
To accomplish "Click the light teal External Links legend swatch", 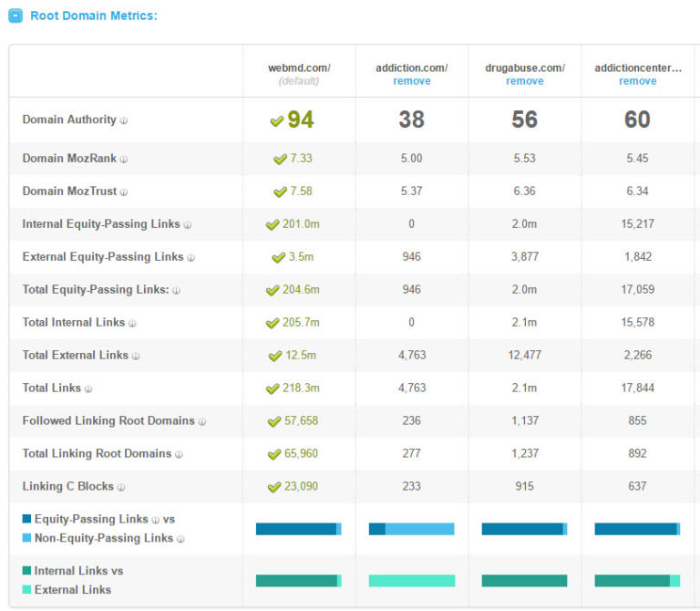I will click(26, 589).
